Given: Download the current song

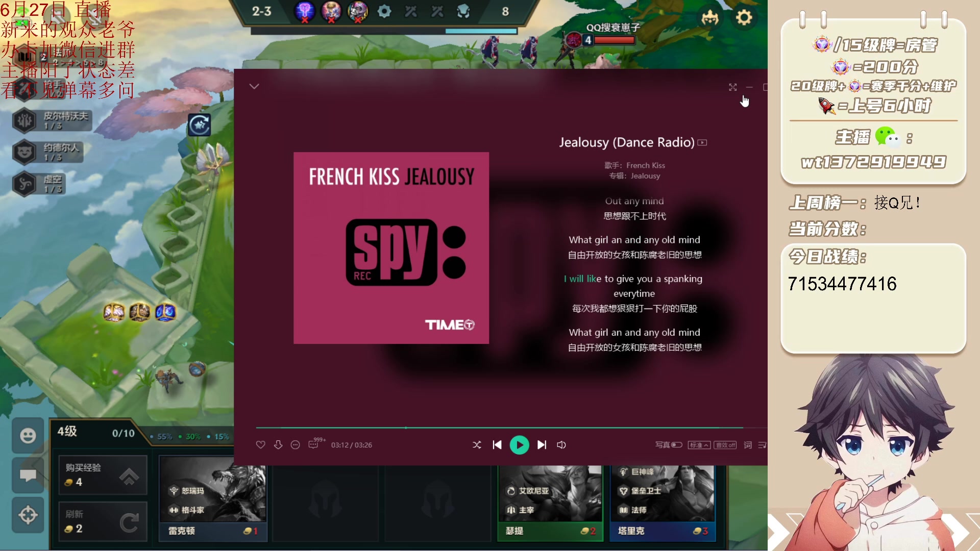Looking at the screenshot, I should tap(278, 445).
